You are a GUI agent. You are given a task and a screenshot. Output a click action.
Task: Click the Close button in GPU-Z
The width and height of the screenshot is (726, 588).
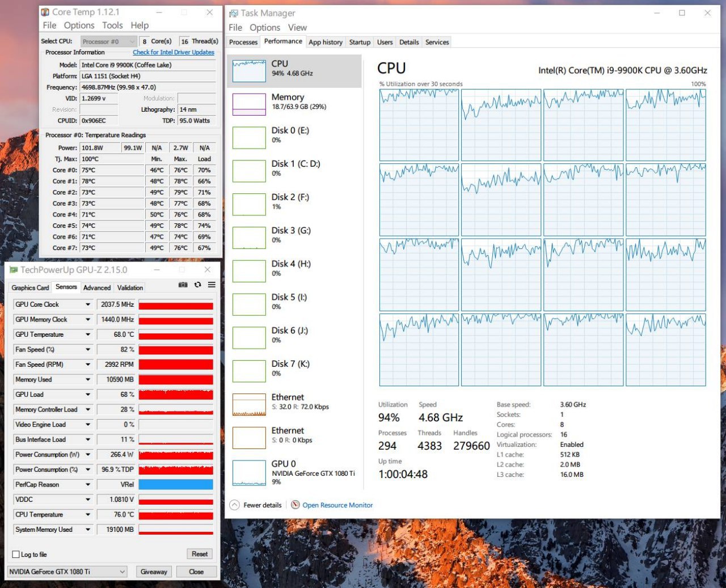(196, 572)
